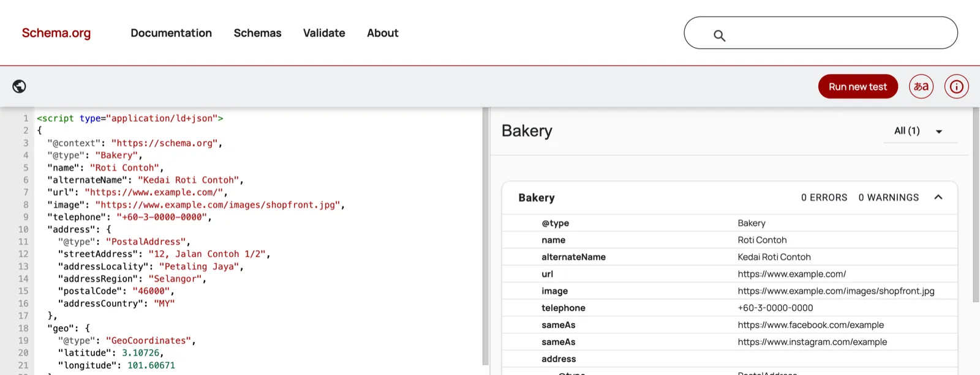This screenshot has height=375, width=980.
Task: Go to the Schemas page
Action: [x=257, y=33]
